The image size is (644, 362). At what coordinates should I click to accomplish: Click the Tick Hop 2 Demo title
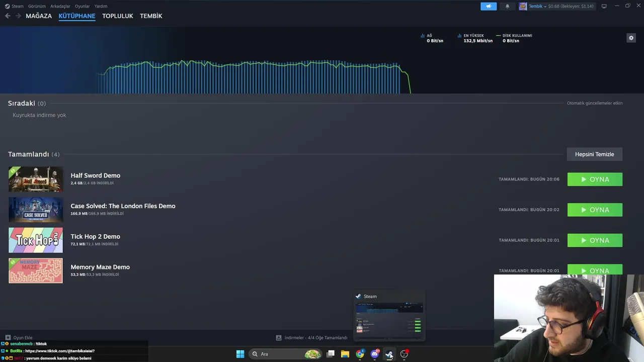tap(95, 236)
